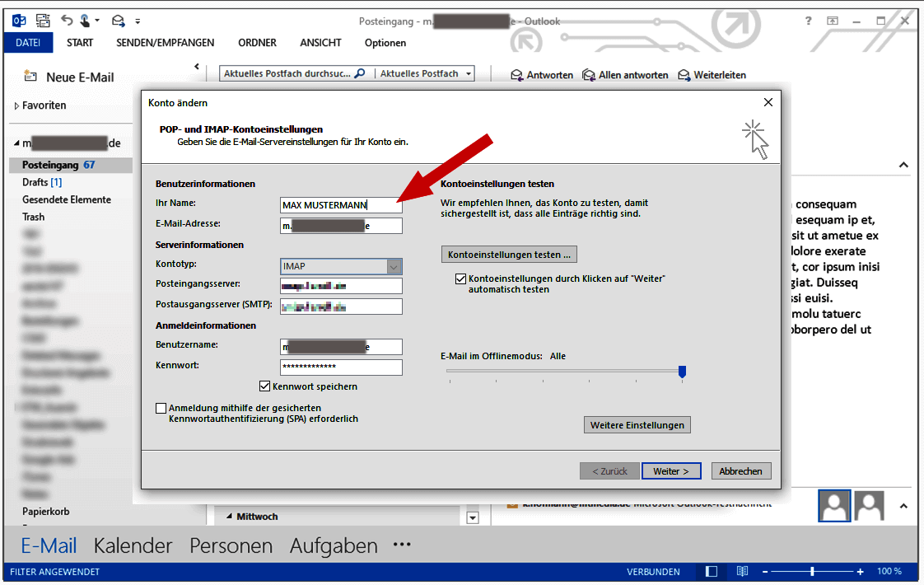Click the Undo icon in the quick access toolbar
The height and width of the screenshot is (585, 924).
(68, 21)
